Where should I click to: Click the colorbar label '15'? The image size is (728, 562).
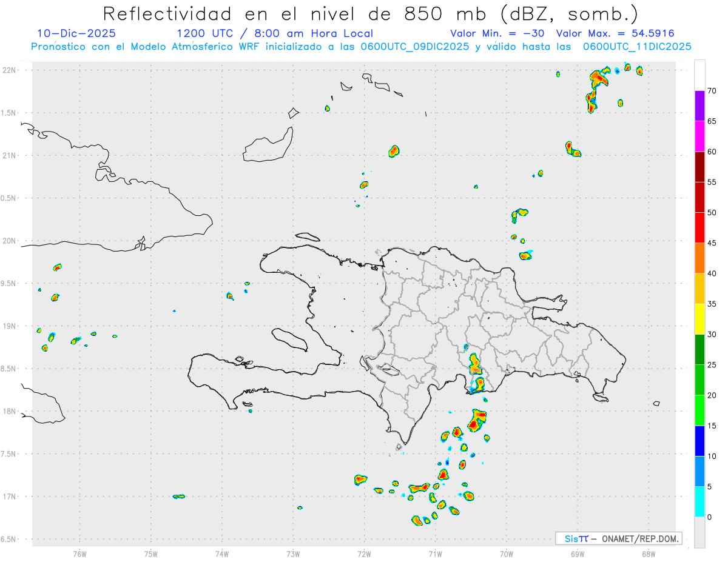pyautogui.click(x=712, y=426)
